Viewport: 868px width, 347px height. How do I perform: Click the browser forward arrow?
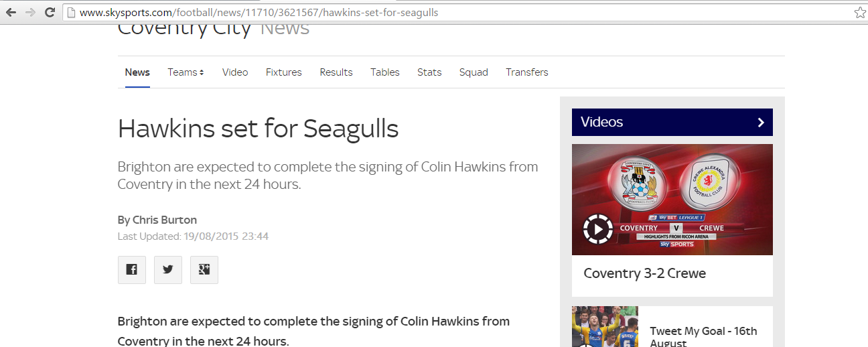[30, 13]
